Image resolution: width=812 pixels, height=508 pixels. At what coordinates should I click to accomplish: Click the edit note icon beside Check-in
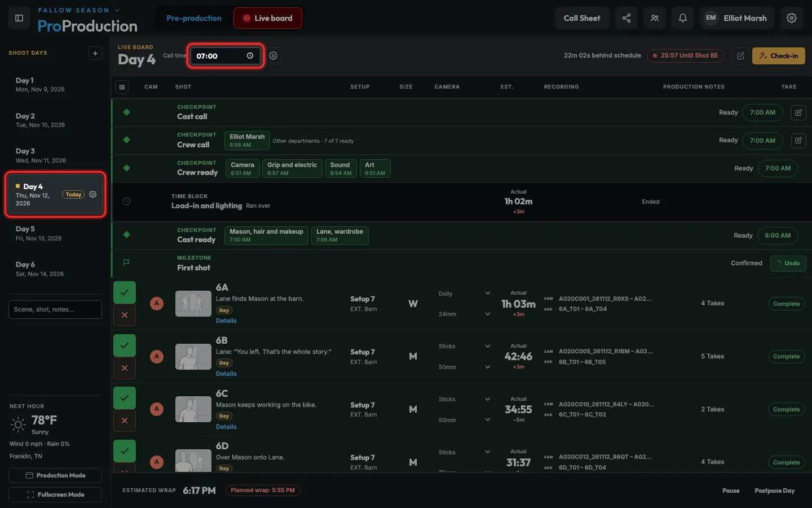740,56
